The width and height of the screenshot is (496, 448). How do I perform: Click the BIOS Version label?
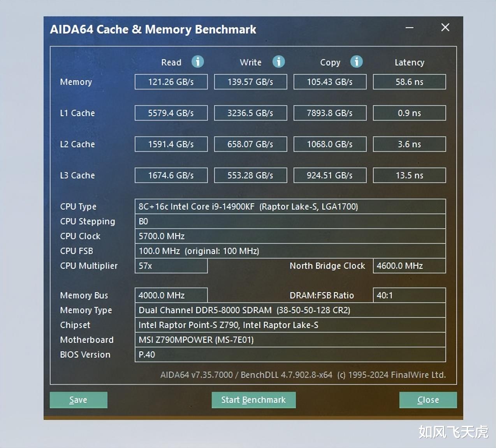coord(85,355)
